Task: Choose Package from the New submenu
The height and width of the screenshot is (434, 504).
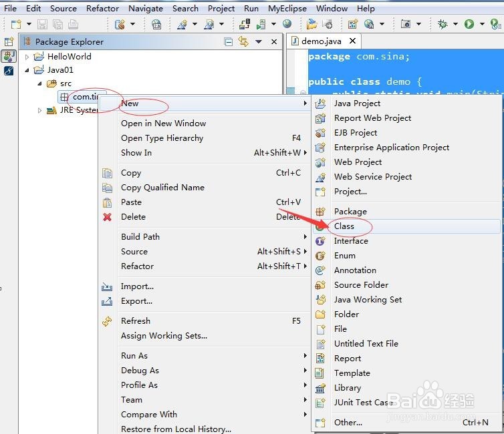Action: click(x=406, y=212)
